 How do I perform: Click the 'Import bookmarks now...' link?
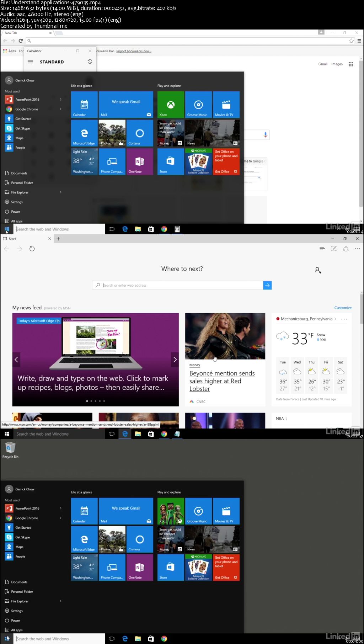pyautogui.click(x=134, y=51)
